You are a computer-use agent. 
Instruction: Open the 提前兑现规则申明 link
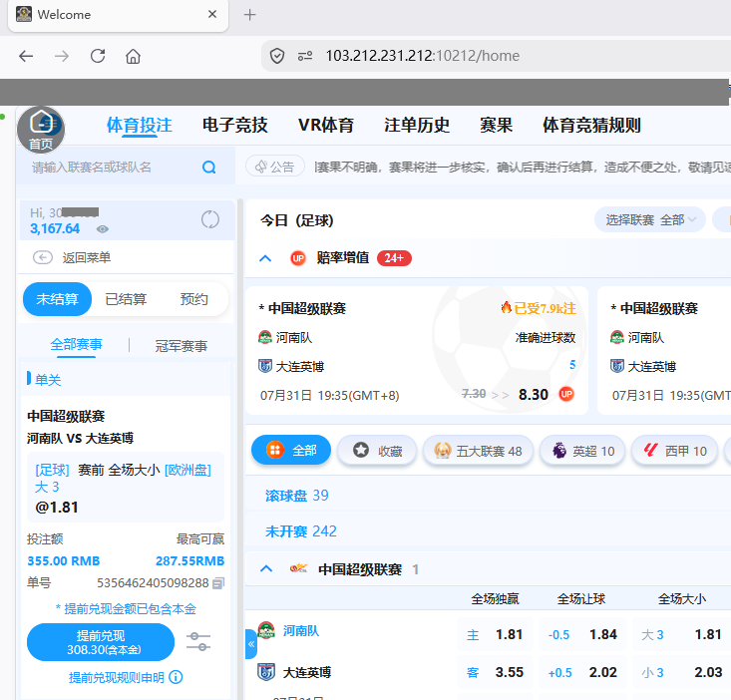click(x=117, y=677)
